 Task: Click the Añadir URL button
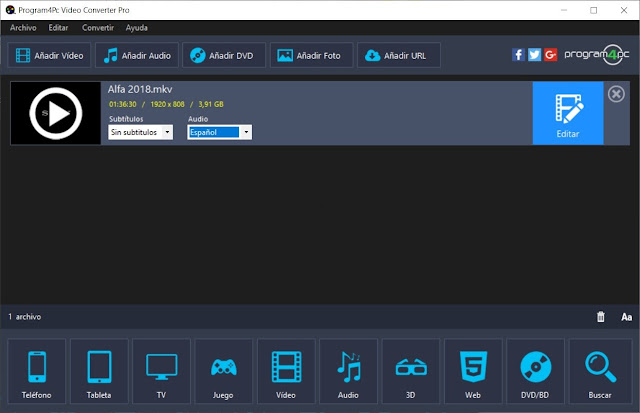click(x=399, y=55)
